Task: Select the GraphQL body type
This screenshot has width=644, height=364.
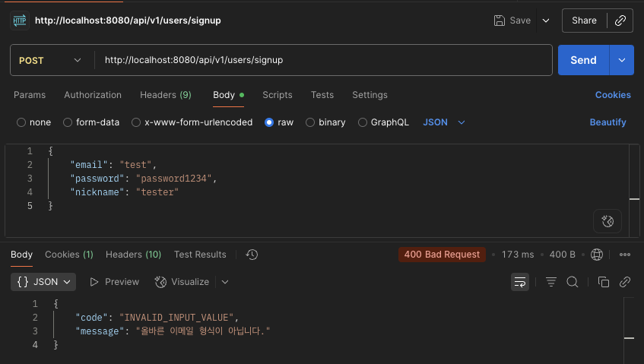Action: coord(383,122)
